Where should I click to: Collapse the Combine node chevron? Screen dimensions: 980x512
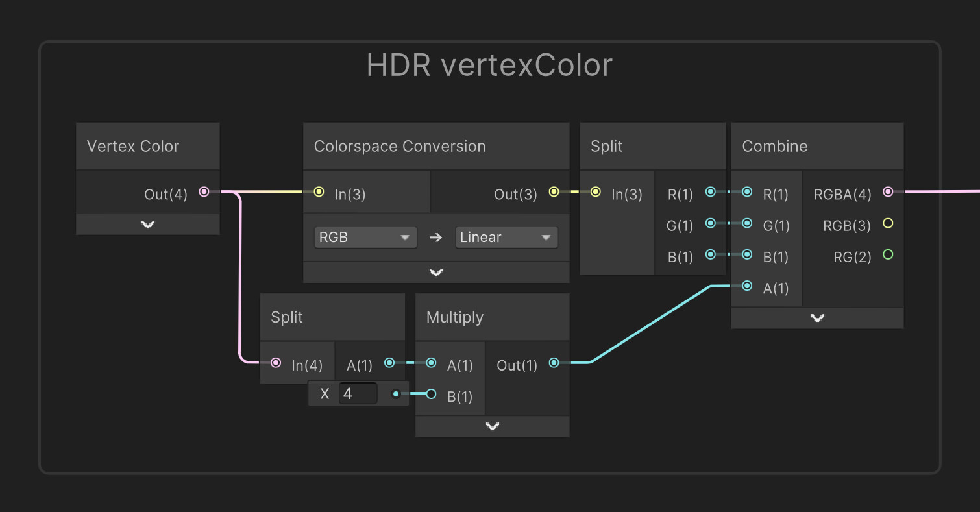point(817,318)
